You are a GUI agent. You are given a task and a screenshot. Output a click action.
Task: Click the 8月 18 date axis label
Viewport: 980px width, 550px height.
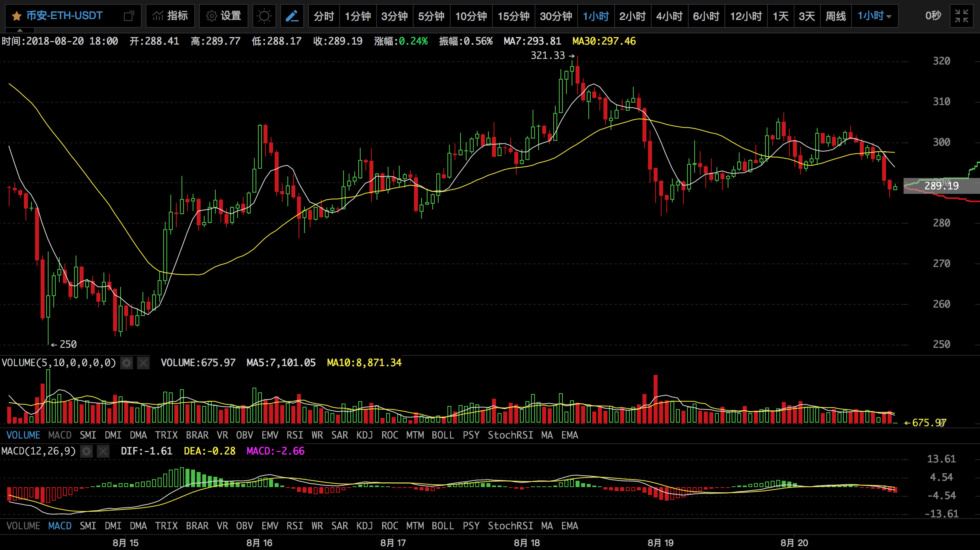point(527,543)
